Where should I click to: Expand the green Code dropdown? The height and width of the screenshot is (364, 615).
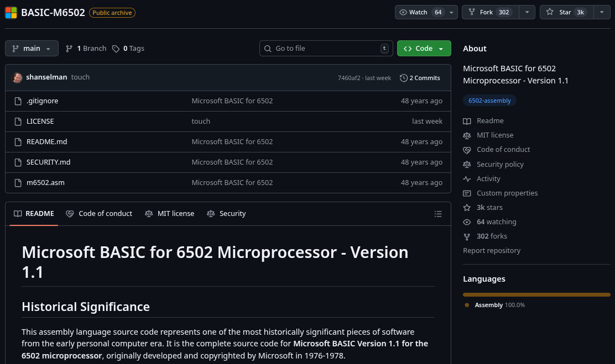[x=440, y=48]
